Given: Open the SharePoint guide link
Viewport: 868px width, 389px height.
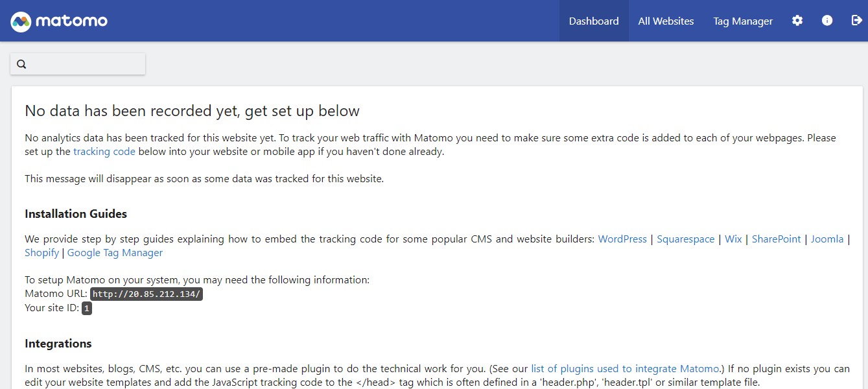Looking at the screenshot, I should tap(777, 239).
